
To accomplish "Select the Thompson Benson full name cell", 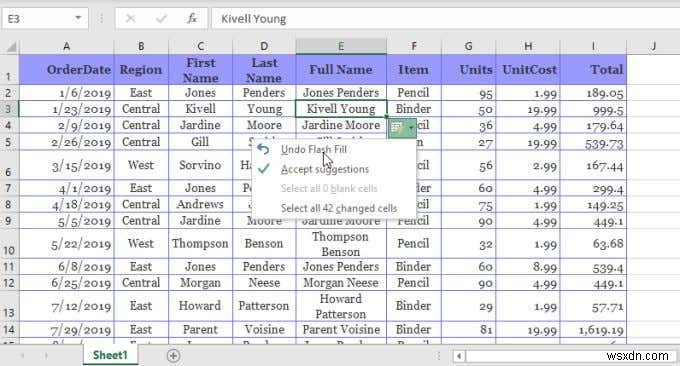I will [341, 244].
